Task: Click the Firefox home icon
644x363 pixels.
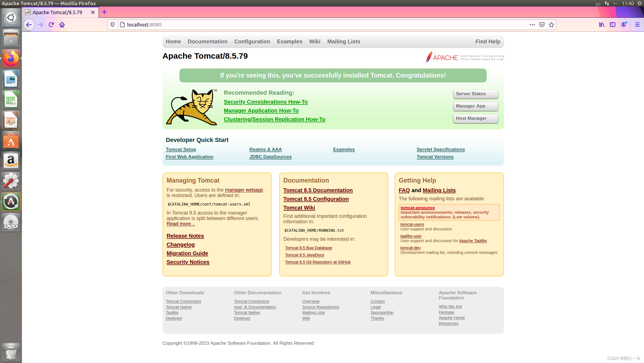Action: 62,25
